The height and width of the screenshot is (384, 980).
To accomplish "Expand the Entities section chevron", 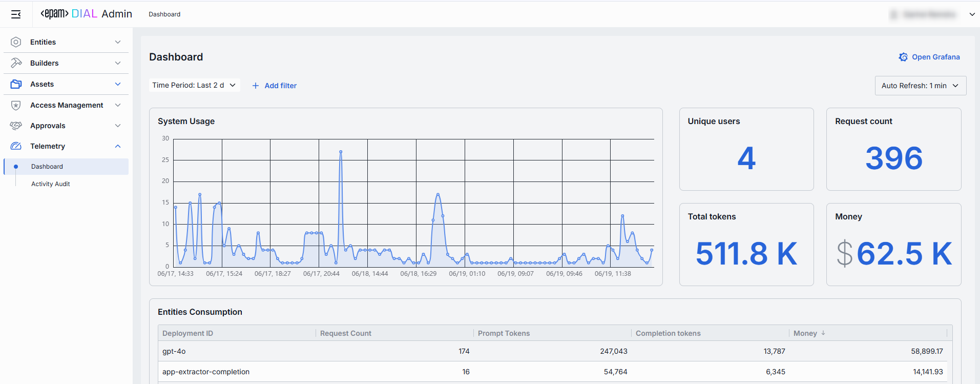I will click(118, 42).
